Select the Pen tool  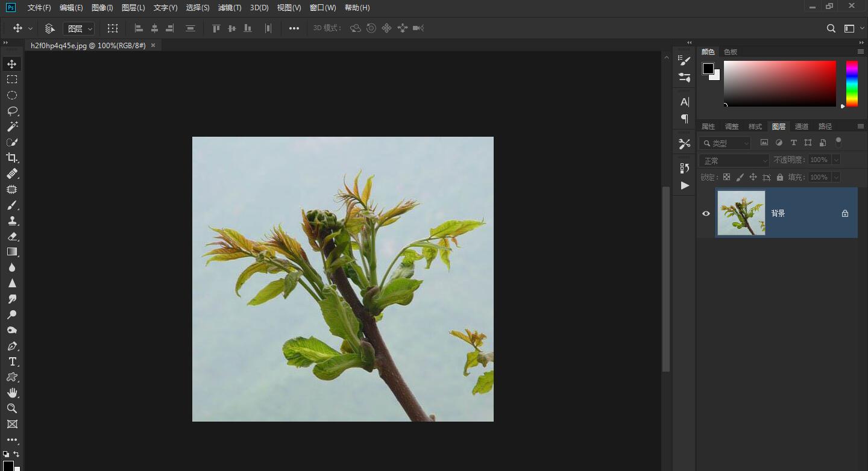coord(12,346)
